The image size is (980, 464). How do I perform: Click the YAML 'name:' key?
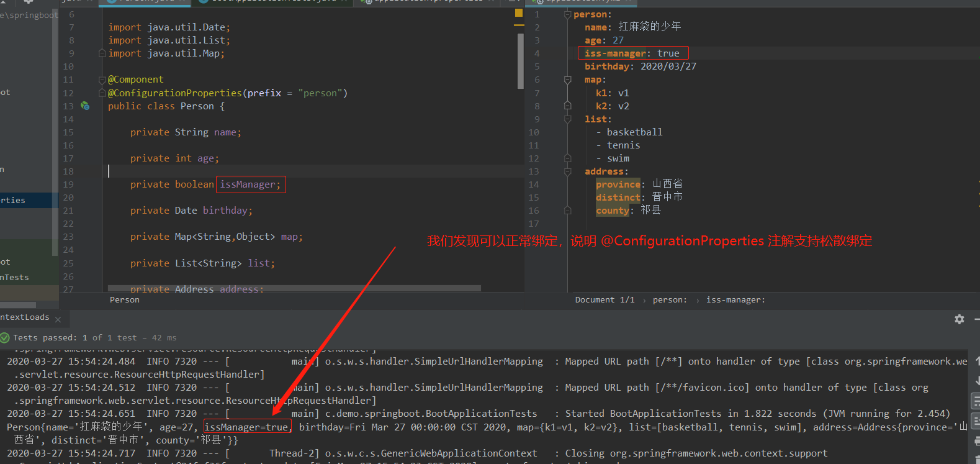pos(598,27)
